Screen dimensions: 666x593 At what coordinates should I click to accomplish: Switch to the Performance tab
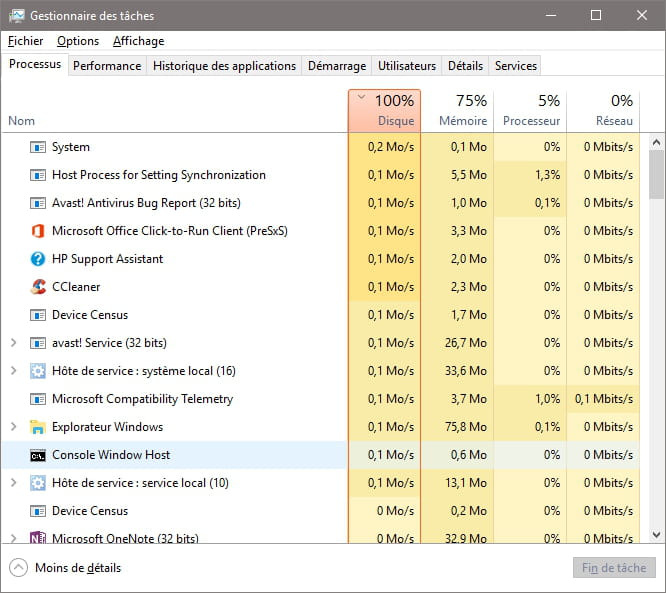point(107,66)
